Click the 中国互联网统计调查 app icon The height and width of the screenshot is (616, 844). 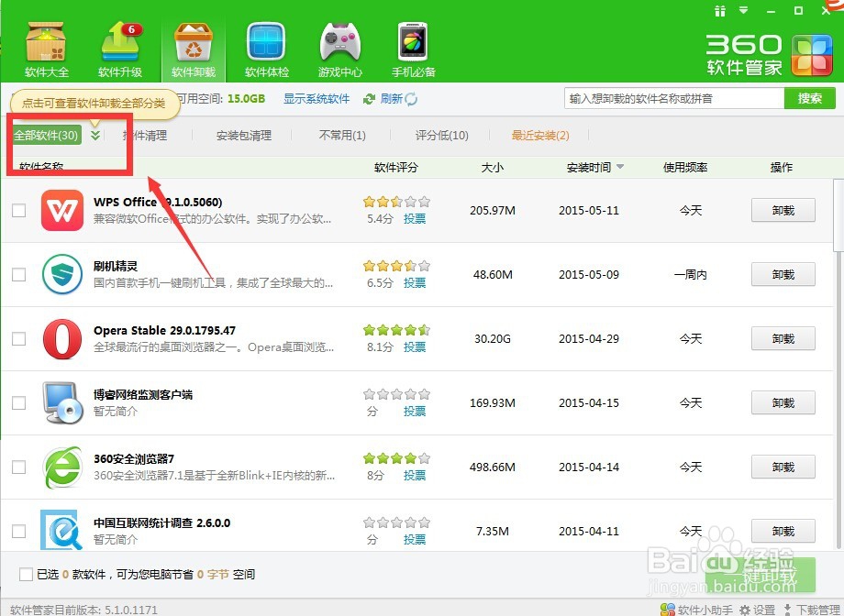point(61,530)
